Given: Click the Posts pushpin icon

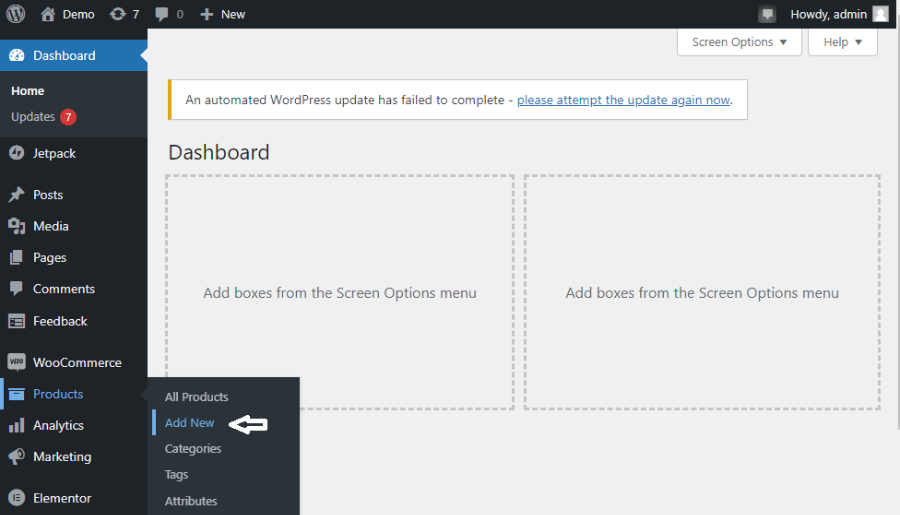Looking at the screenshot, I should pyautogui.click(x=17, y=195).
